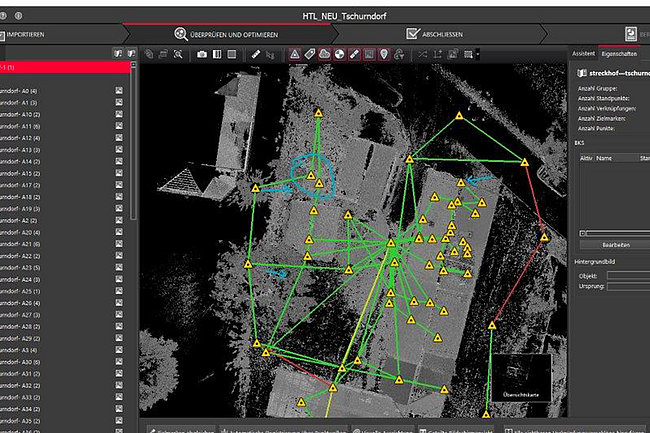Toggle image icon for A20 scan

118,232
